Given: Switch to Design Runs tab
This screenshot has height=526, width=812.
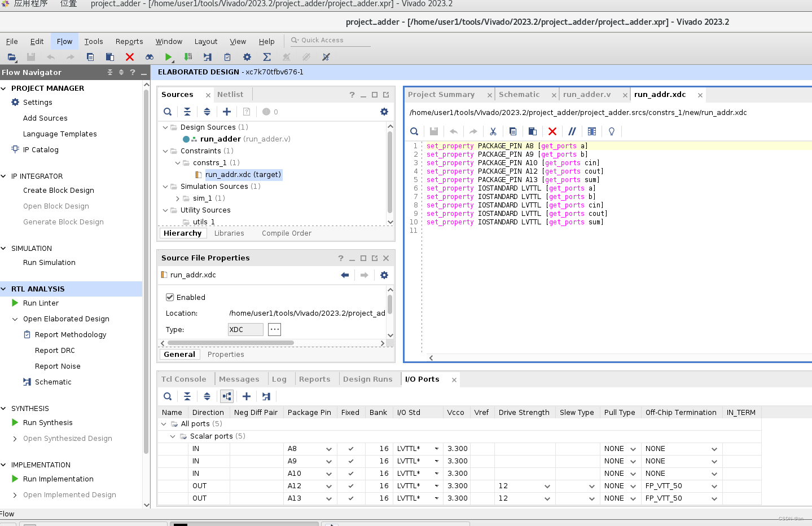Looking at the screenshot, I should tap(367, 379).
